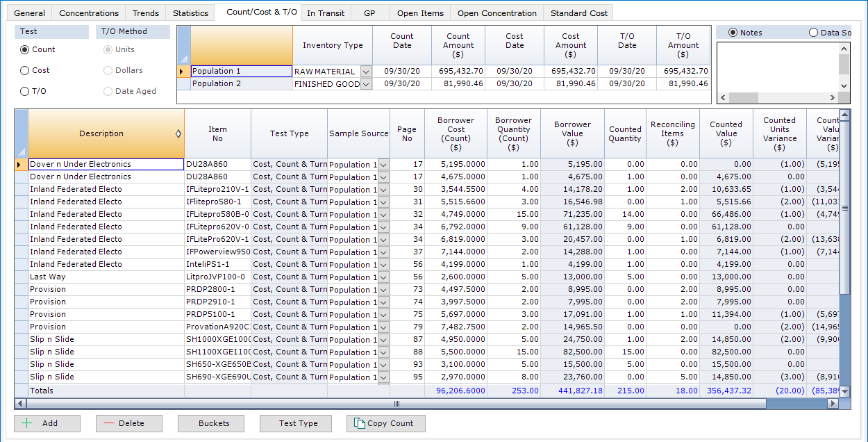Switch to the In Transit tab
868x442 pixels.
(x=326, y=12)
